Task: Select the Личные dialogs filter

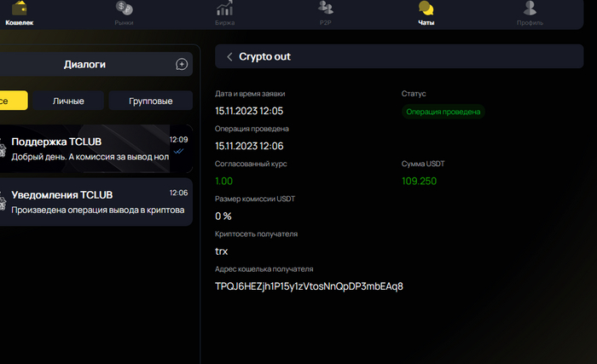Action: coord(68,101)
